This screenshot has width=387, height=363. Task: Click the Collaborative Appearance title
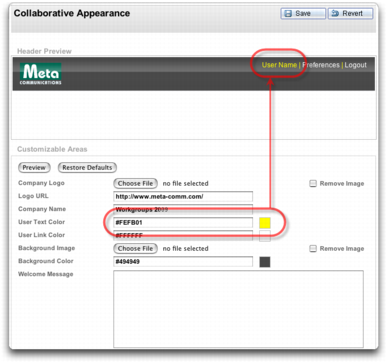click(72, 13)
